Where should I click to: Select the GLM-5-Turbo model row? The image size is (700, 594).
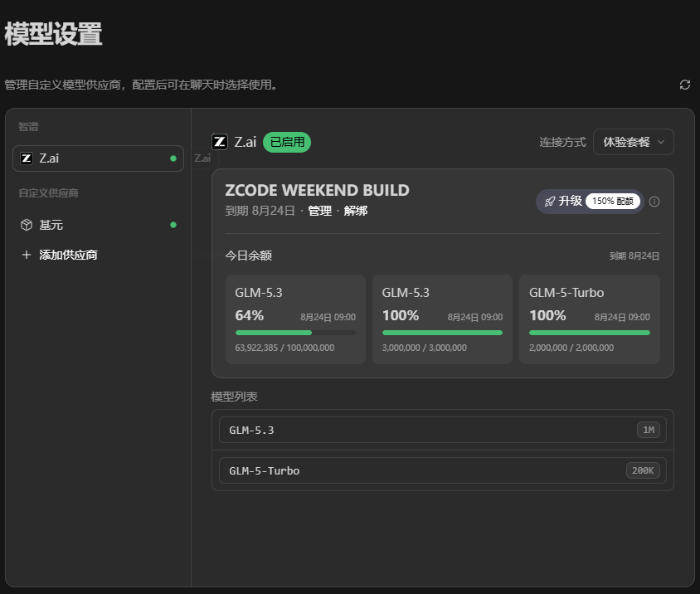[443, 470]
